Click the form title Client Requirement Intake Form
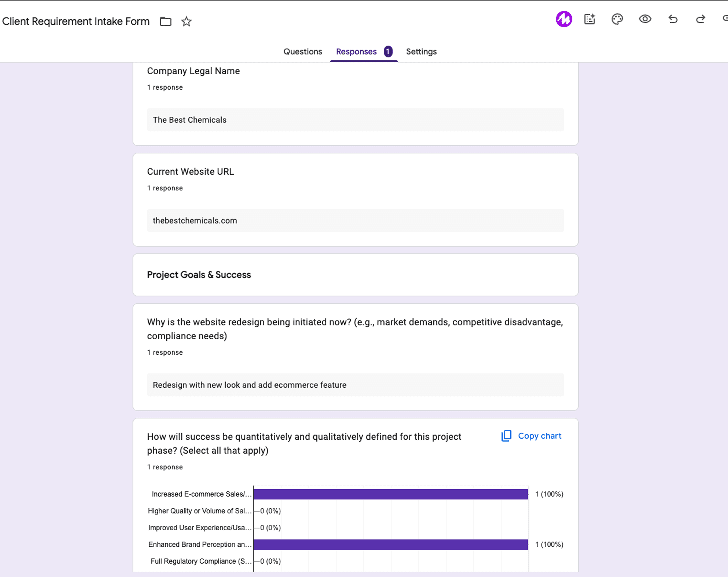 pyautogui.click(x=76, y=21)
